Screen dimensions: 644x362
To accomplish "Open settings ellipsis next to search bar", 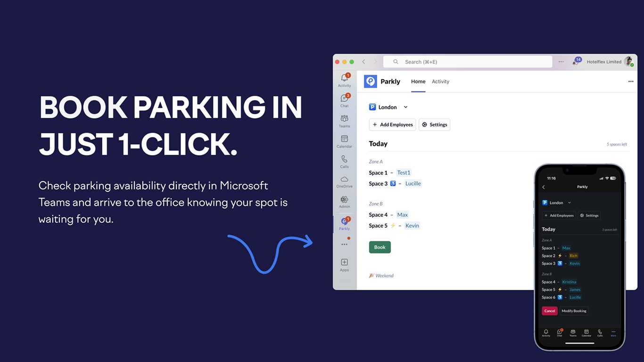I will tap(561, 62).
